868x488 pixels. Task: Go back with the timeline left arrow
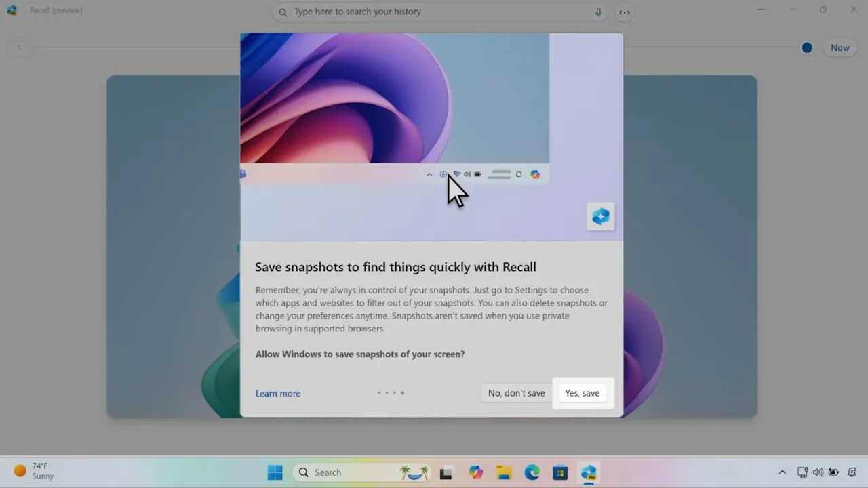[x=19, y=47]
